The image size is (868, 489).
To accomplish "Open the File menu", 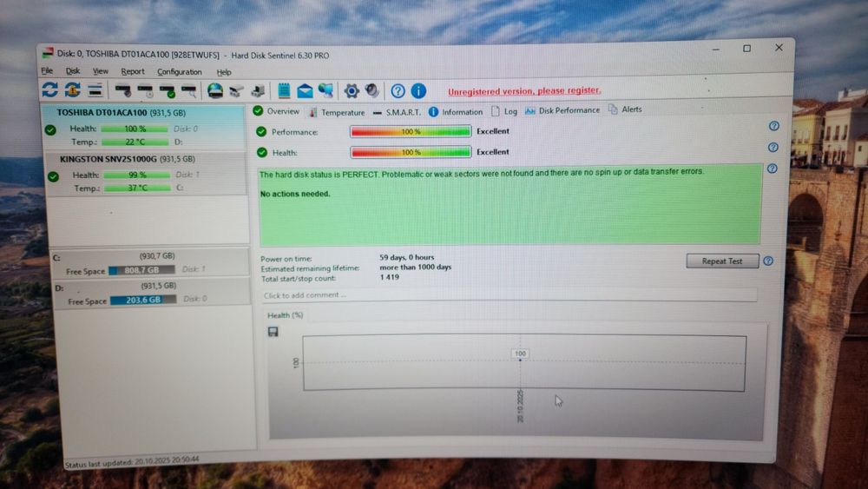I will click(x=47, y=71).
